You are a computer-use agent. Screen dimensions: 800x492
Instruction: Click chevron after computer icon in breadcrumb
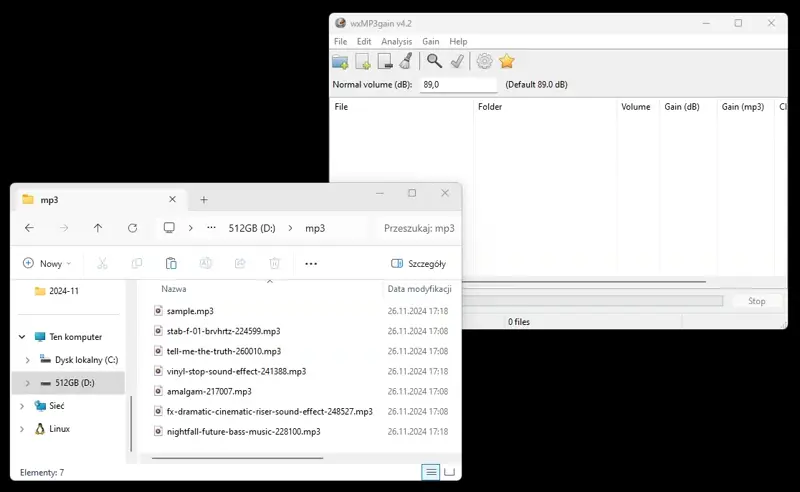pyautogui.click(x=190, y=228)
